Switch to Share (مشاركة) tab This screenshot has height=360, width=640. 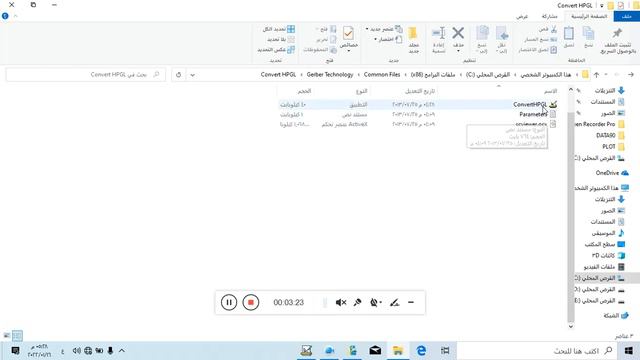549,16
